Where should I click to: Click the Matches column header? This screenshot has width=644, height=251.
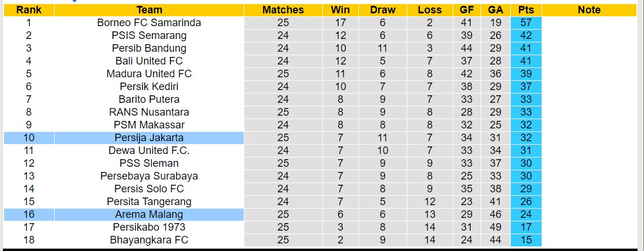point(283,10)
